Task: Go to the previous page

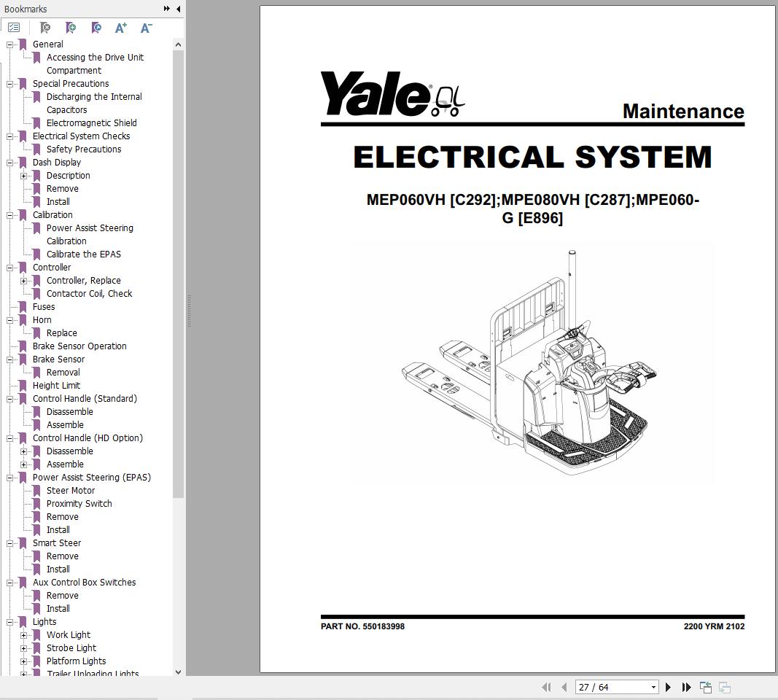Action: tap(564, 687)
